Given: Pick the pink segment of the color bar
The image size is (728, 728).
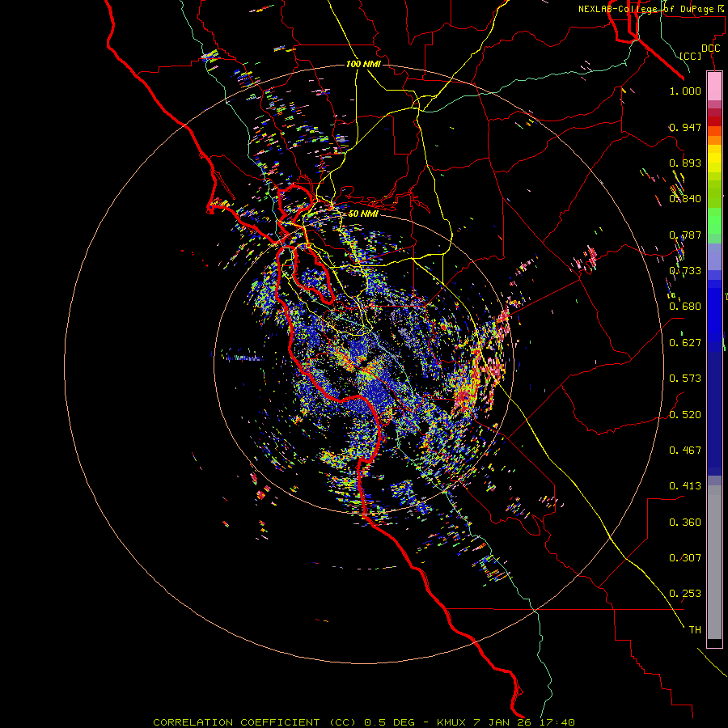Looking at the screenshot, I should pos(714,87).
